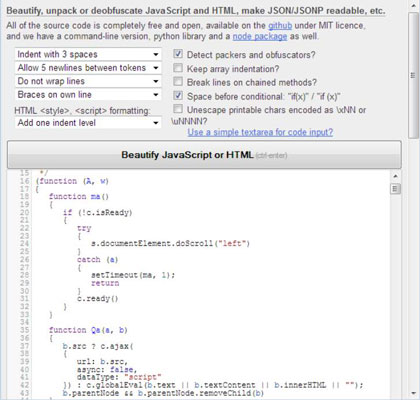The image size is (420, 400).
Task: Click on 'if (!c.isReady)' line
Action: coord(98,212)
